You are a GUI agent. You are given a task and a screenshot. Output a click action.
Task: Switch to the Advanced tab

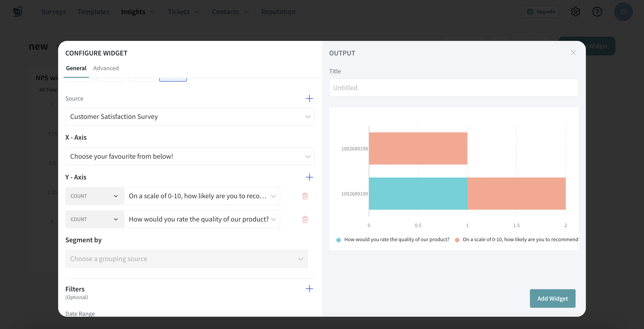pyautogui.click(x=106, y=68)
